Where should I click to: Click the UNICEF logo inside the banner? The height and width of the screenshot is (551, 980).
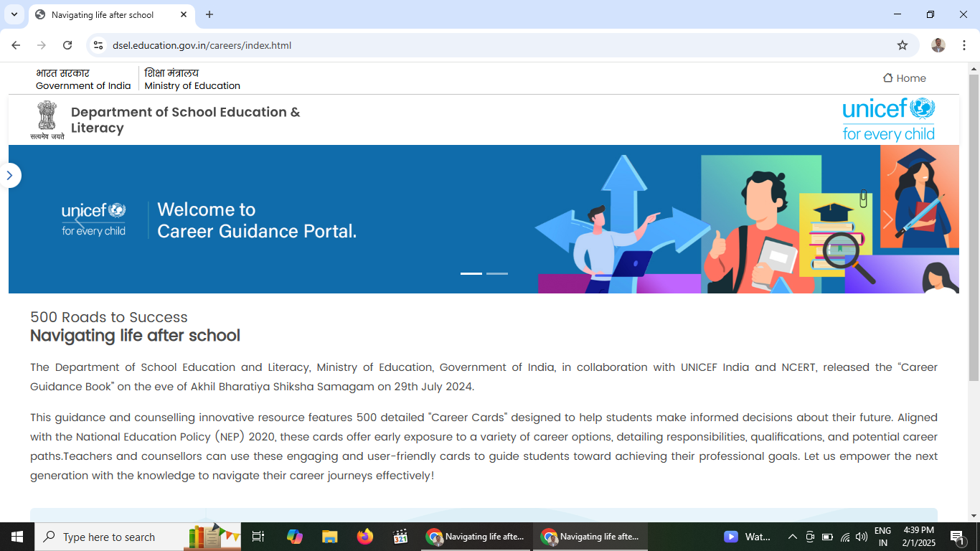click(x=93, y=220)
